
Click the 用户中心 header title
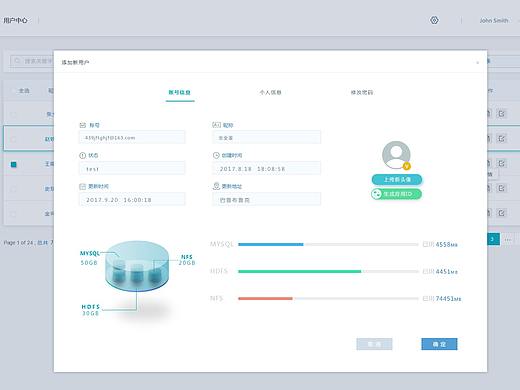point(15,20)
